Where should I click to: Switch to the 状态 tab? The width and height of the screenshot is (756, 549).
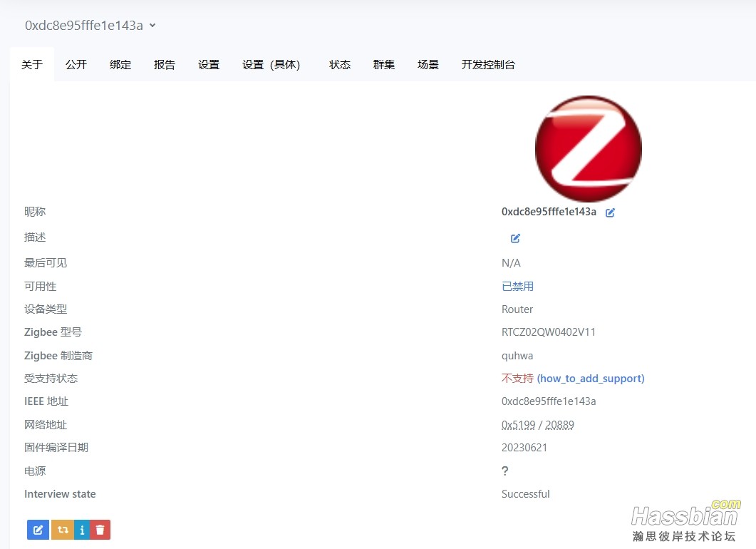340,65
